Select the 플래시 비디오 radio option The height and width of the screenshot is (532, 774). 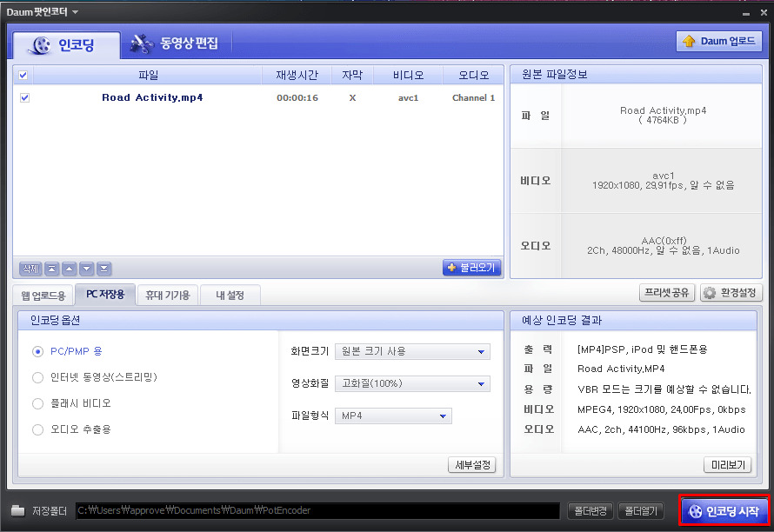coord(37,403)
